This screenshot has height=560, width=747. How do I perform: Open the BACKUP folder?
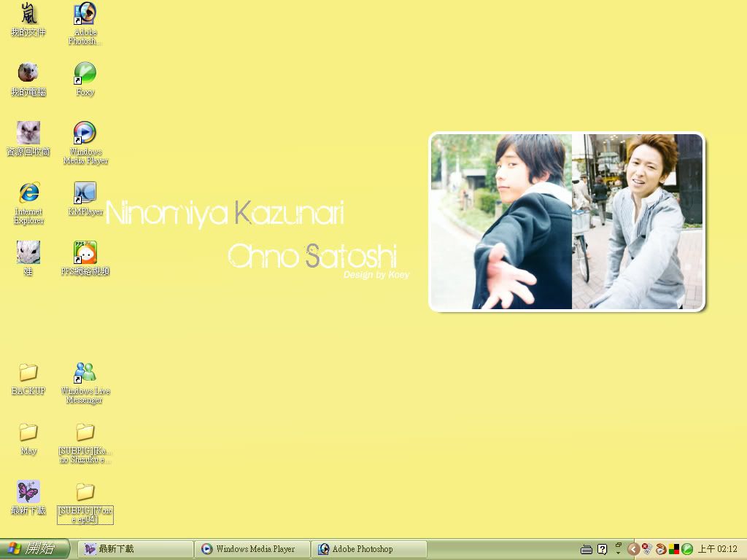(28, 373)
